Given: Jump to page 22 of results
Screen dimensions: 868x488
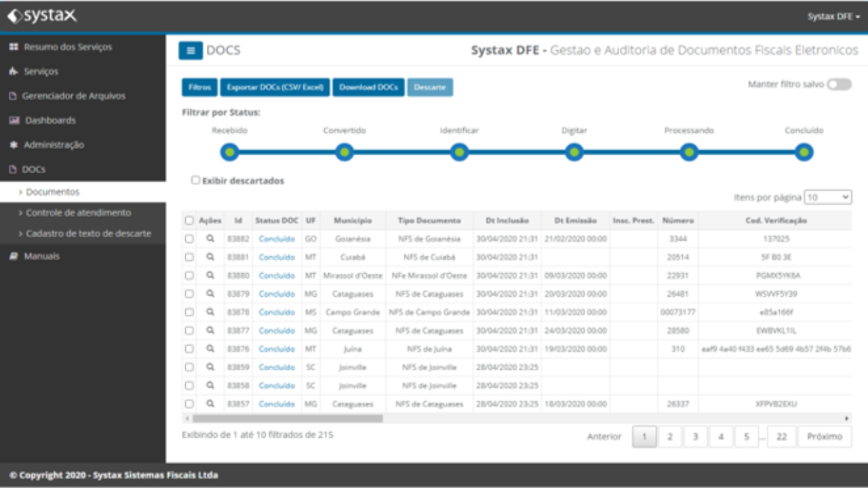Looking at the screenshot, I should 781,436.
